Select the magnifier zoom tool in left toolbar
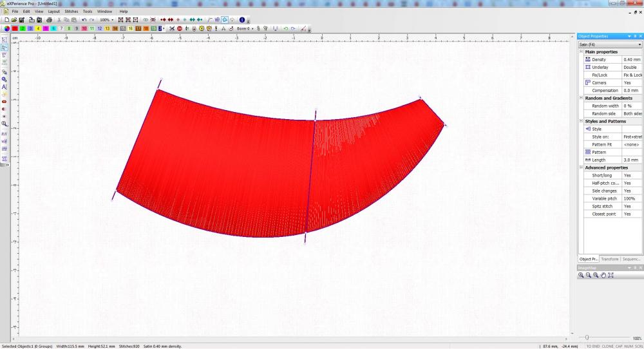The image size is (644, 349). (x=5, y=124)
